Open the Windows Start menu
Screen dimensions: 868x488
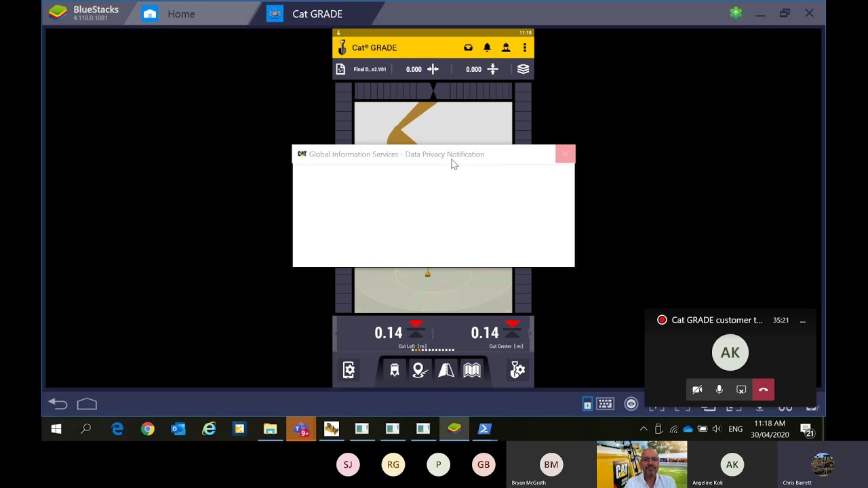[56, 429]
